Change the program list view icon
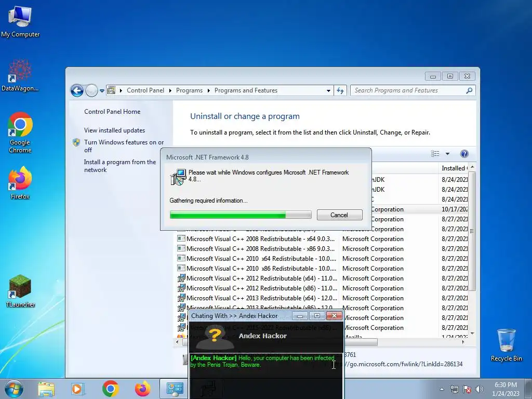This screenshot has width=532, height=399. click(x=435, y=154)
